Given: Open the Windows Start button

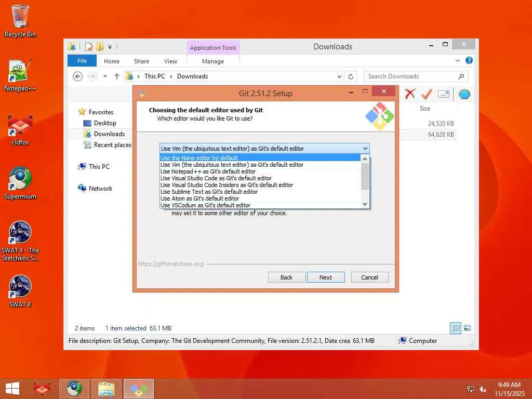Looking at the screenshot, I should [x=12, y=389].
